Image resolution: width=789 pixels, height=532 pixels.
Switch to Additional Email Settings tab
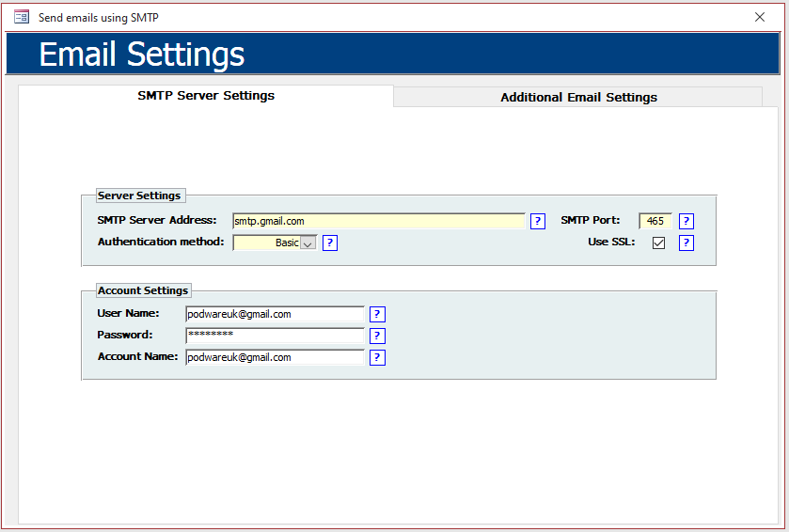pyautogui.click(x=578, y=98)
